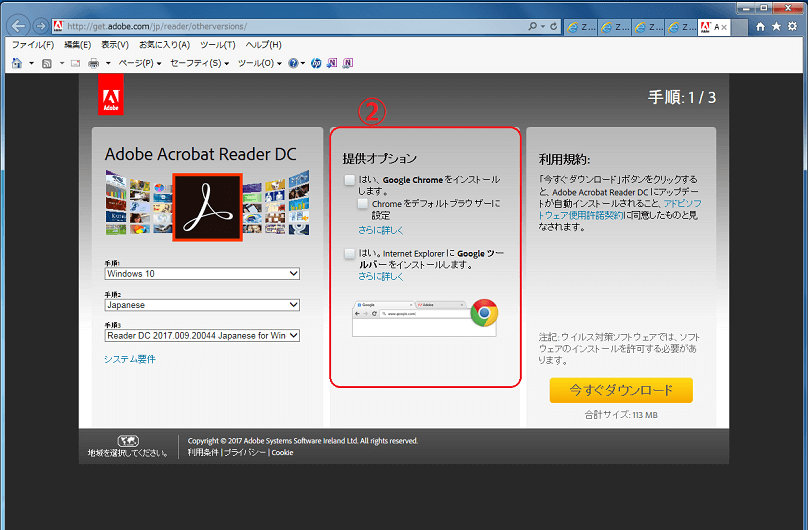This screenshot has width=808, height=530.
Task: Open the Reader DC version dropdown
Action: [202, 336]
